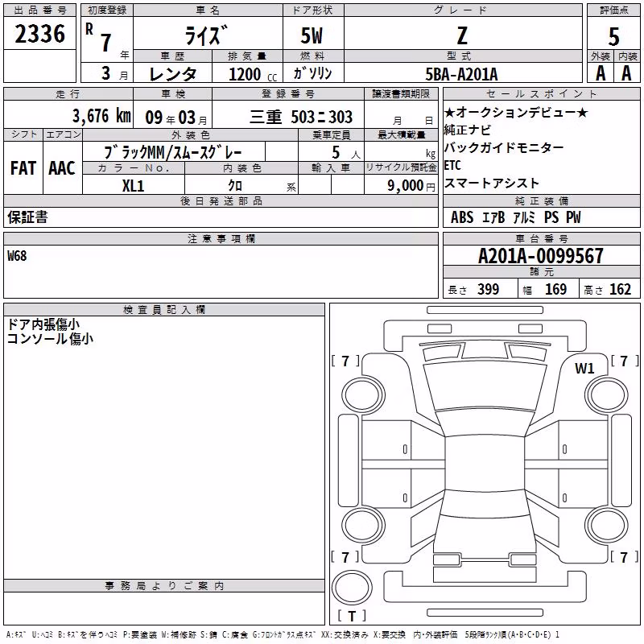Select grade Z value
This screenshot has width=644, height=644.
pos(462,35)
